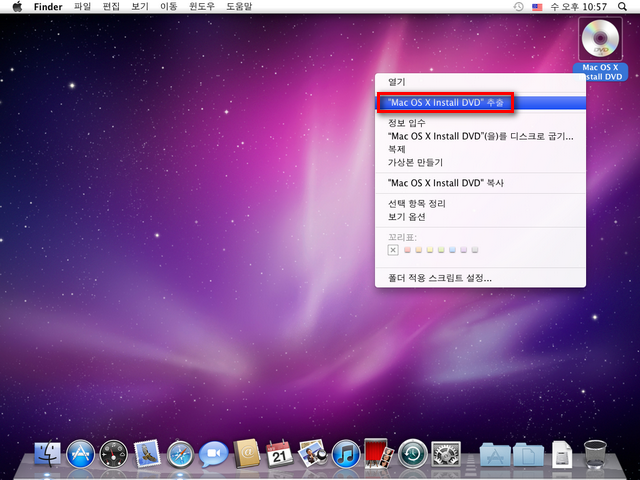Open Address Book in the Dock
The width and height of the screenshot is (640, 480).
click(x=247, y=453)
